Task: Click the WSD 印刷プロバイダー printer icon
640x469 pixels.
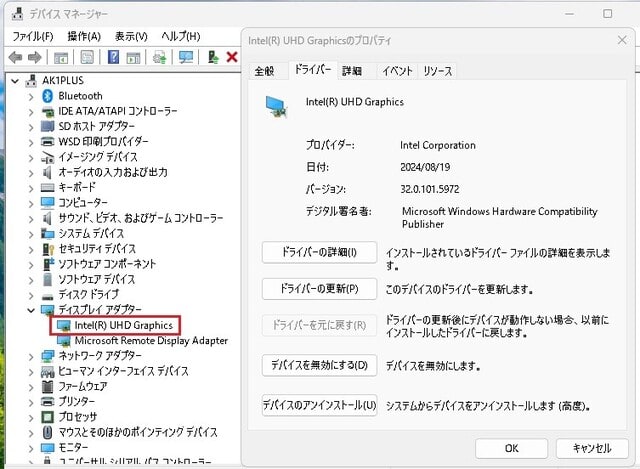Action: pyautogui.click(x=48, y=142)
